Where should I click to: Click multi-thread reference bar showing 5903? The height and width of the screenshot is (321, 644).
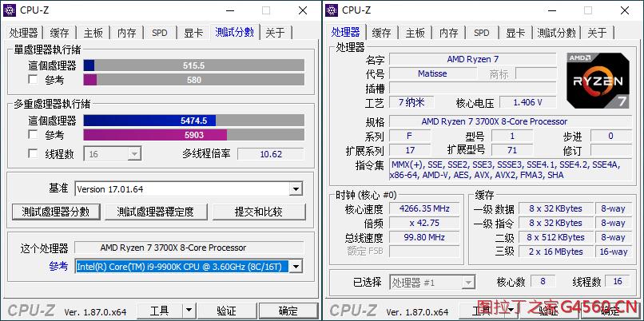coord(194,135)
